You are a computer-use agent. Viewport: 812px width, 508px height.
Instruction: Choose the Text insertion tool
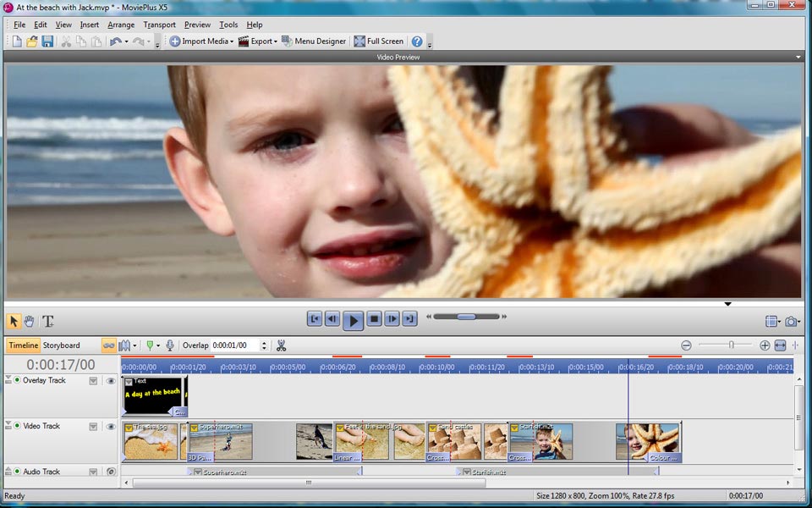coord(48,321)
